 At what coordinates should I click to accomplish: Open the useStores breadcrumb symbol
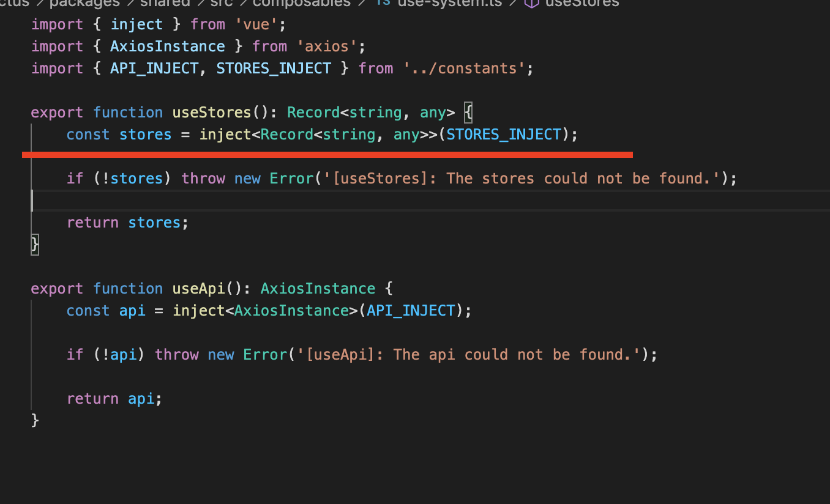click(581, 3)
